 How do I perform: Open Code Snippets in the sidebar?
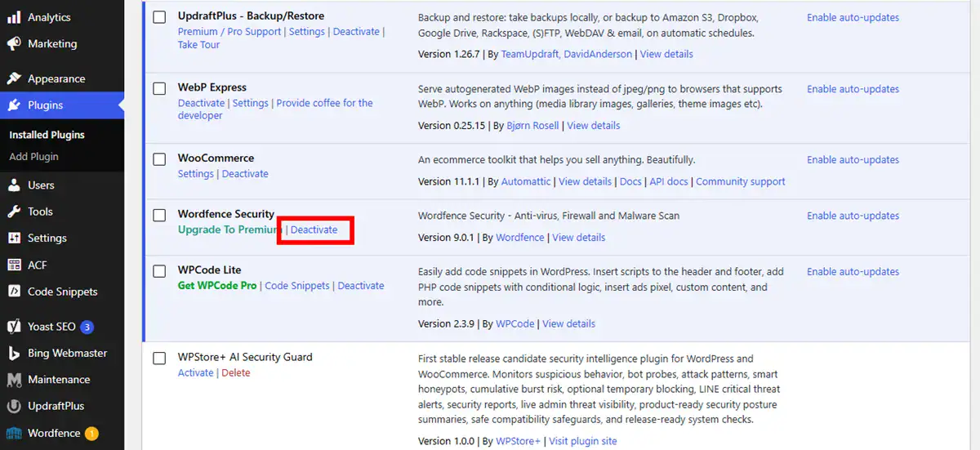coord(62,292)
